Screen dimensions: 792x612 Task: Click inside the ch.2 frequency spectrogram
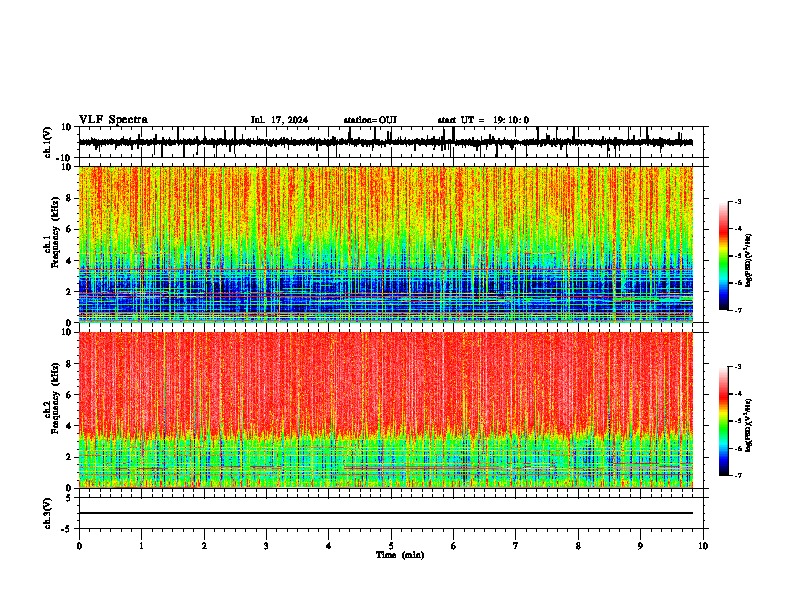click(386, 410)
